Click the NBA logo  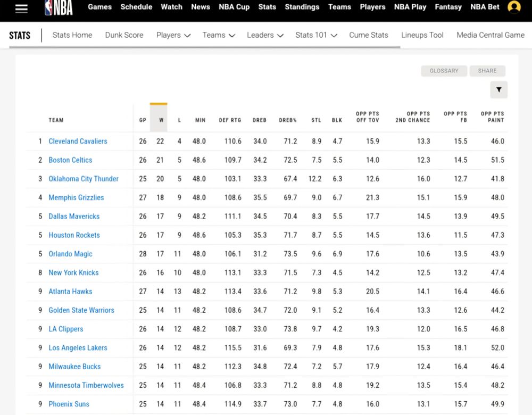(x=59, y=7)
